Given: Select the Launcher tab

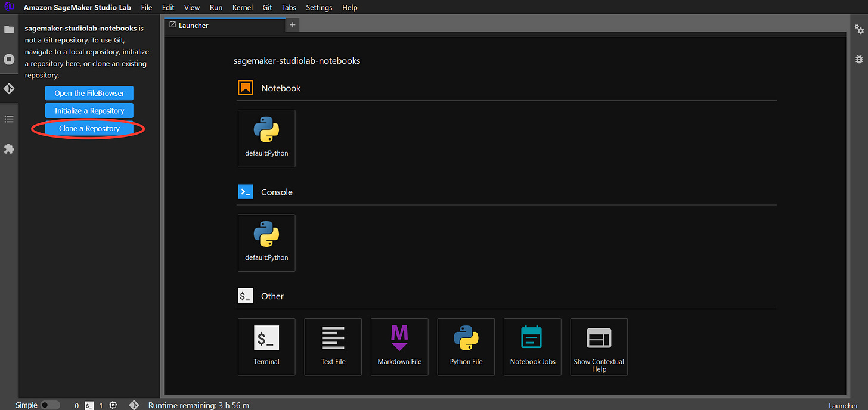Looking at the screenshot, I should coord(225,26).
